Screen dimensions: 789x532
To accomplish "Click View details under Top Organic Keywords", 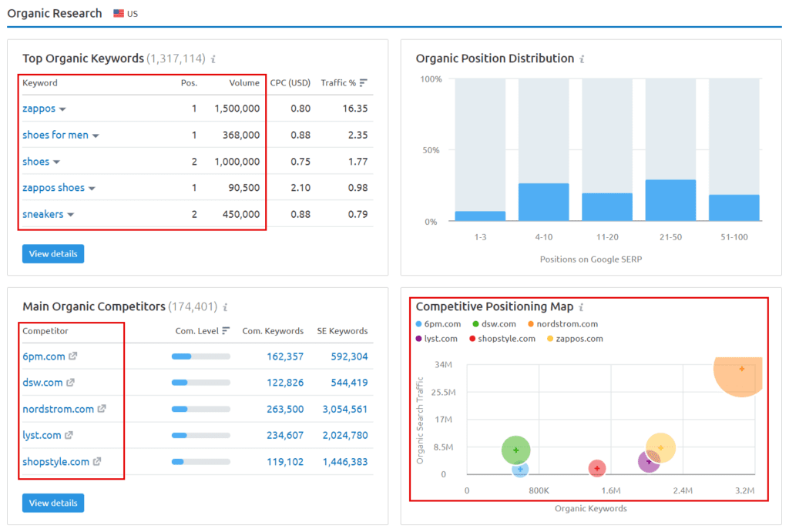I will pyautogui.click(x=53, y=254).
